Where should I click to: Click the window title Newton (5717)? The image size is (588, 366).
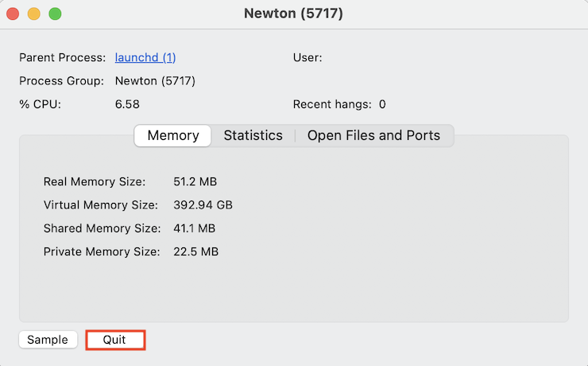point(294,14)
